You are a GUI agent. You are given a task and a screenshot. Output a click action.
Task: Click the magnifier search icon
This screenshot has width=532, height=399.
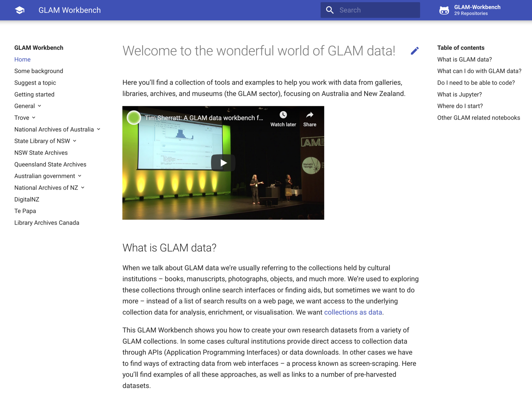click(x=330, y=10)
